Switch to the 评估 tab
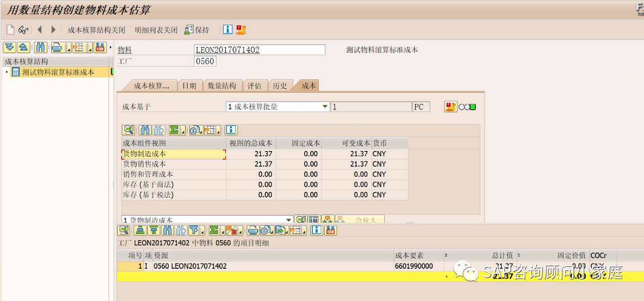The width and height of the screenshot is (644, 301). click(254, 86)
